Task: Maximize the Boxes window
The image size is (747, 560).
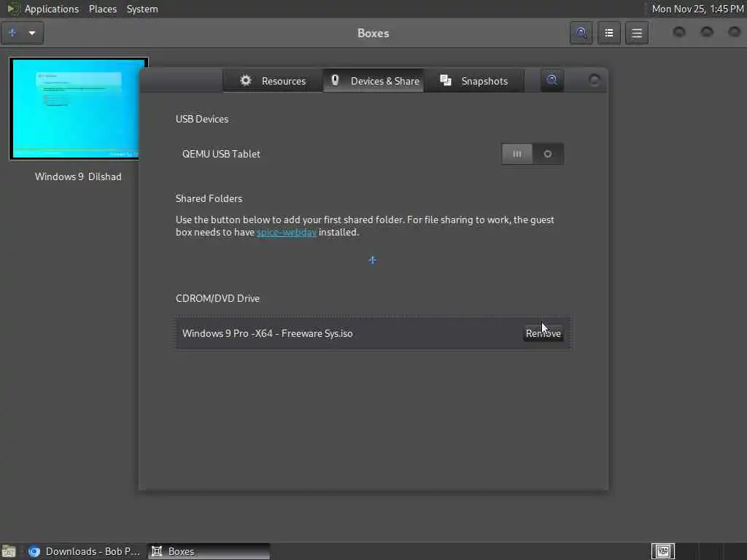Action: coord(707,32)
